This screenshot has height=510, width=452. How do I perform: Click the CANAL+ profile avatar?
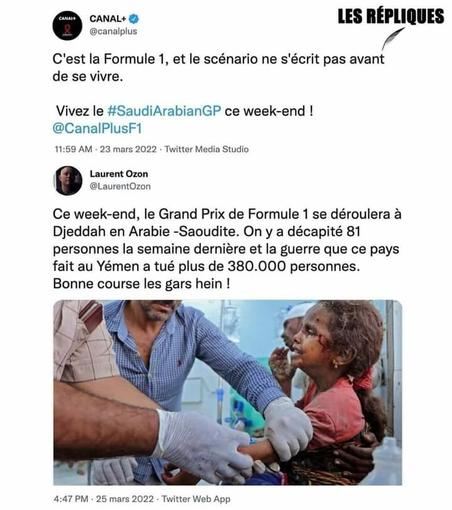(67, 25)
